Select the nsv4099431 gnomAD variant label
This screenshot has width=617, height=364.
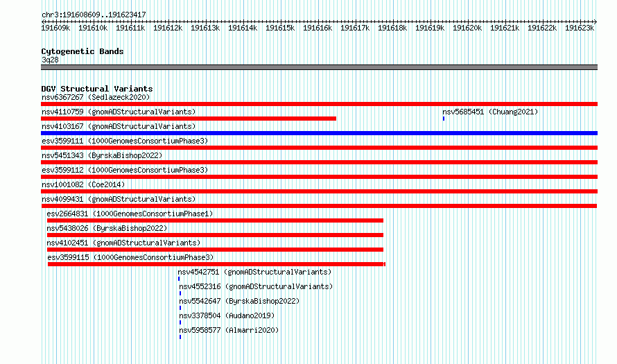tap(119, 199)
